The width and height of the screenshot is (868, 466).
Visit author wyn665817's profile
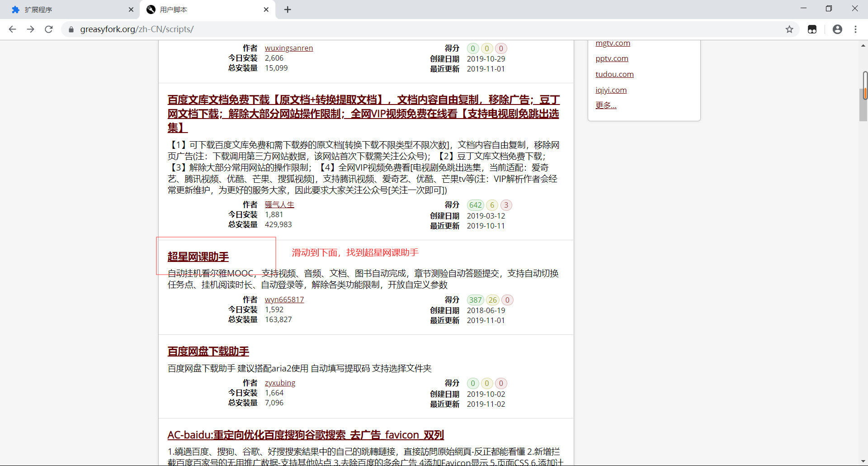(284, 300)
